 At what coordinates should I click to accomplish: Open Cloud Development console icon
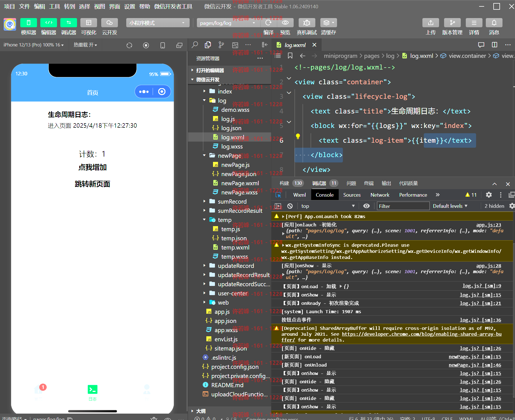tap(110, 23)
